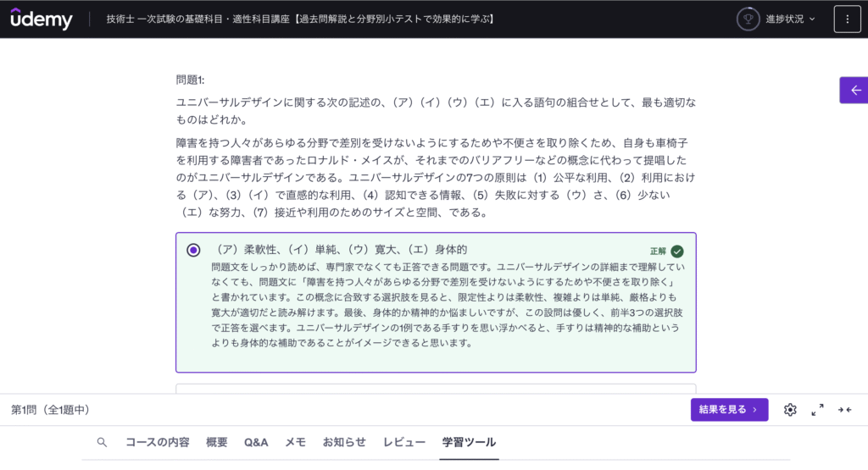Select the radio button for the first answer
This screenshot has height=470, width=868.
tap(194, 250)
